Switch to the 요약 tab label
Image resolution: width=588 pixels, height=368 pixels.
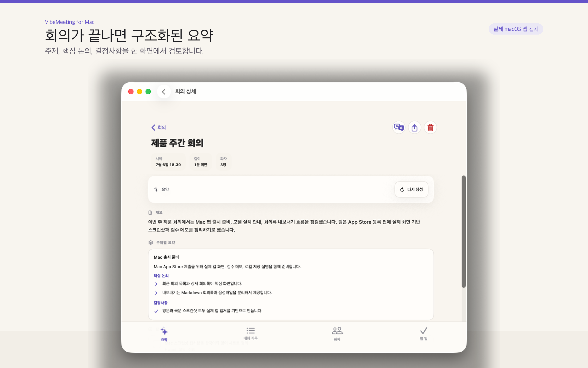tap(164, 340)
